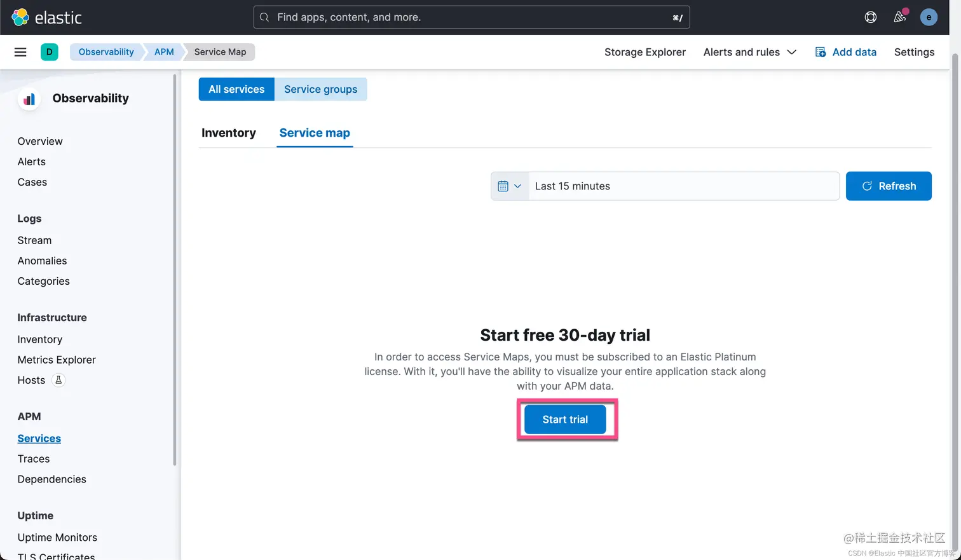Open Uptime Monitors page
Screen dimensions: 961x560
[x=57, y=538]
